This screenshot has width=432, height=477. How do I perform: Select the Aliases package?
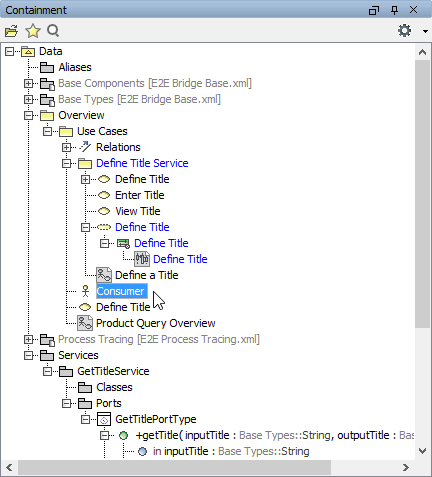[75, 67]
